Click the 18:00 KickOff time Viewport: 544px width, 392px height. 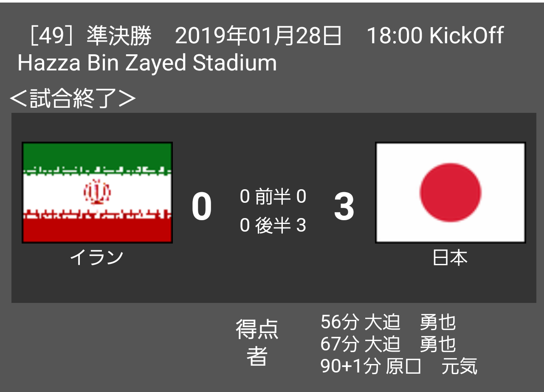(435, 36)
